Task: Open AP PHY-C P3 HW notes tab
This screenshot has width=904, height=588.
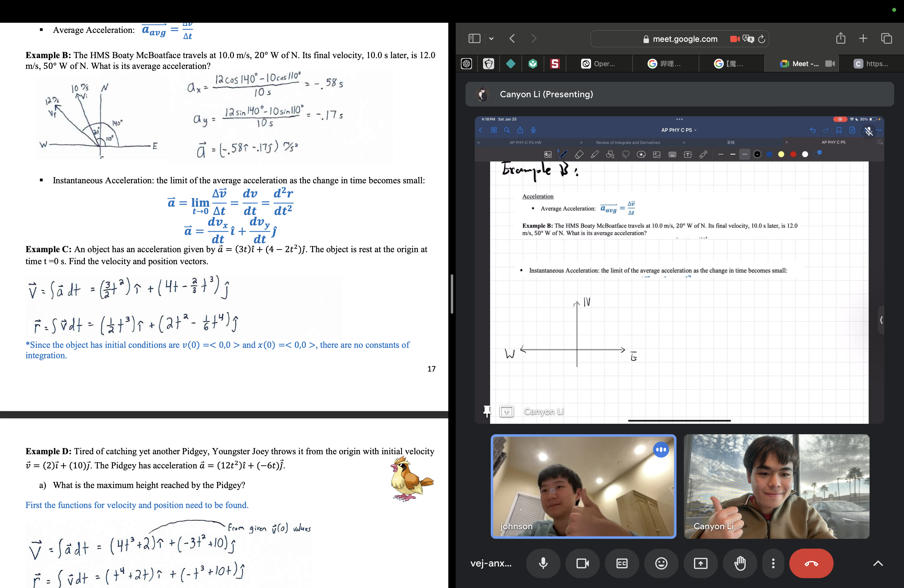Action: pyautogui.click(x=525, y=142)
